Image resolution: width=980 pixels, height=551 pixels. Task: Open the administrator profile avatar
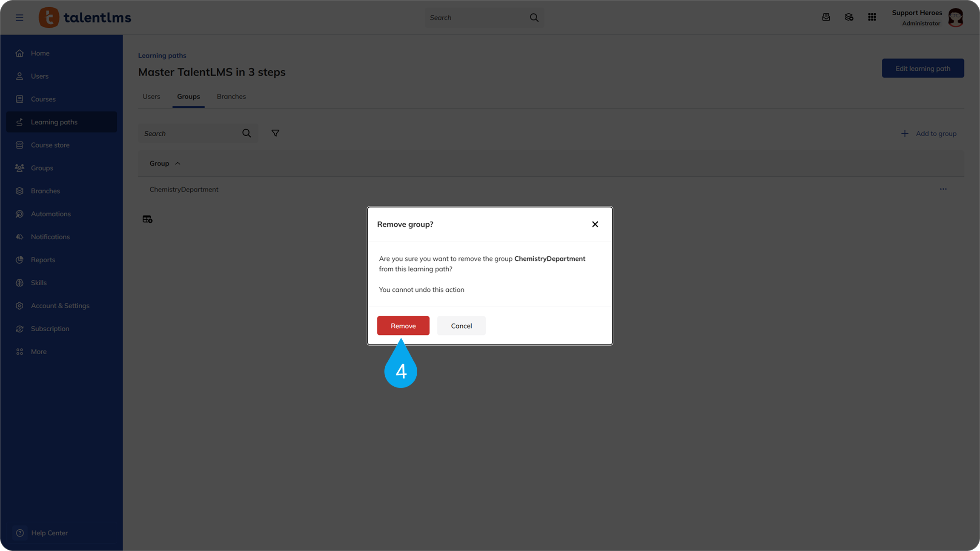956,17
